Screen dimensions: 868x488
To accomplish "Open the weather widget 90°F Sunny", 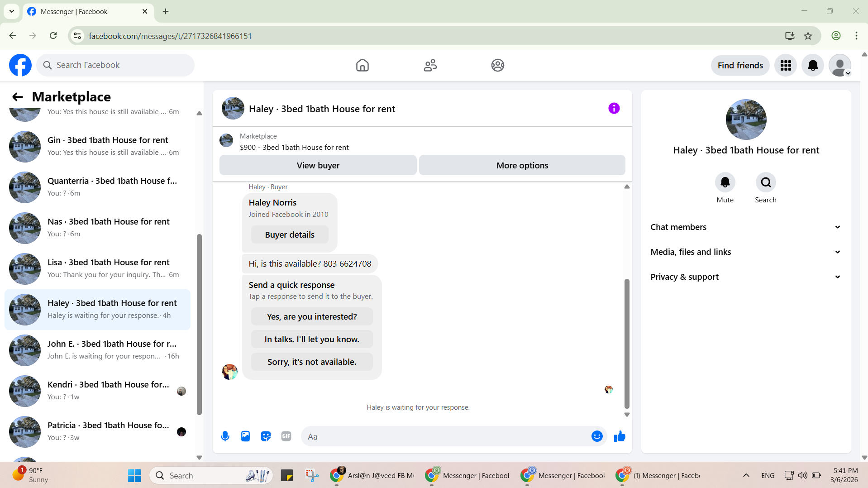I will (31, 475).
